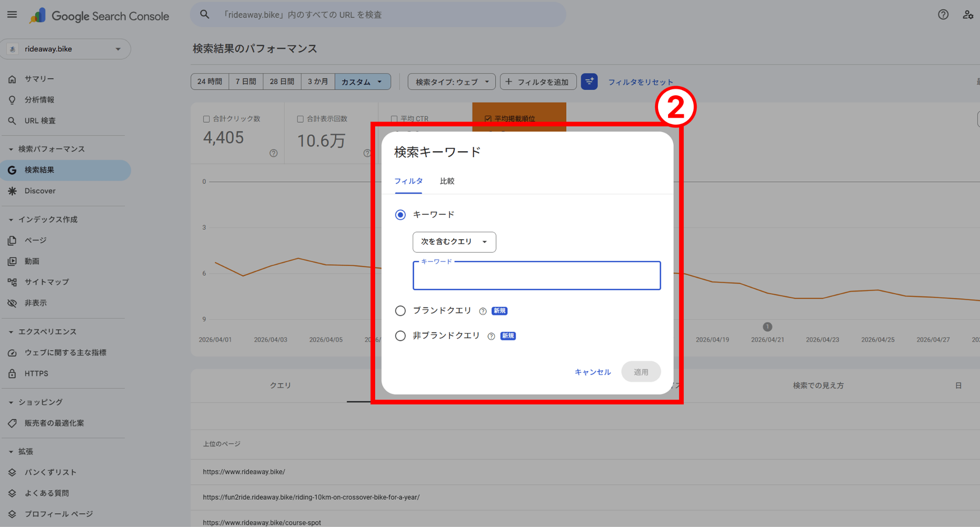This screenshot has height=527, width=980.
Task: Toggle the 合計クリック数 checkbox
Action: pos(206,119)
